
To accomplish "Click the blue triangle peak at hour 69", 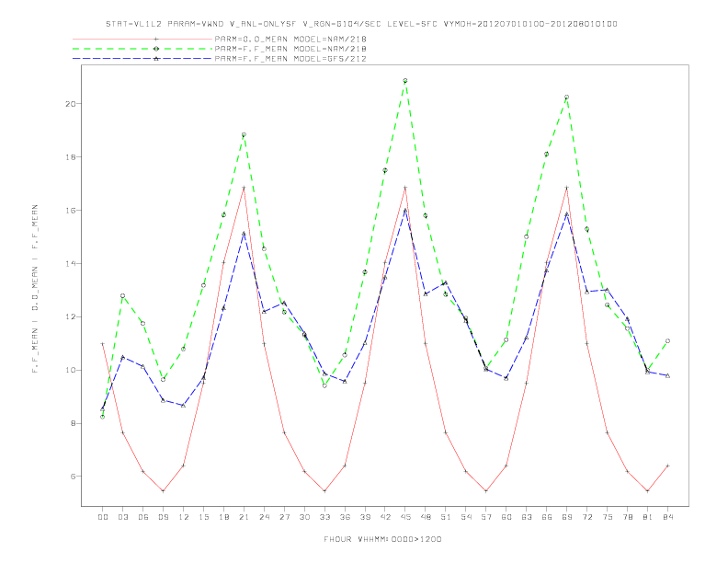I will pyautogui.click(x=566, y=214).
